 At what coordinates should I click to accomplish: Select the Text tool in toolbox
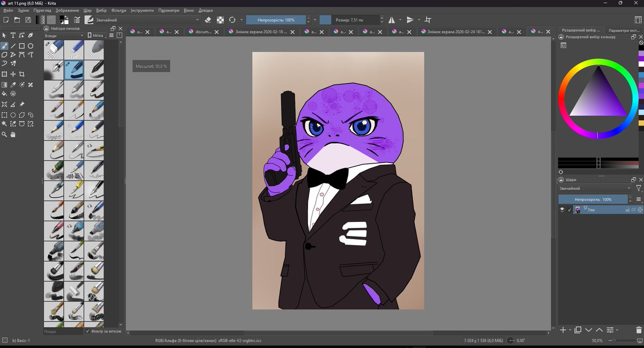[x=13, y=35]
